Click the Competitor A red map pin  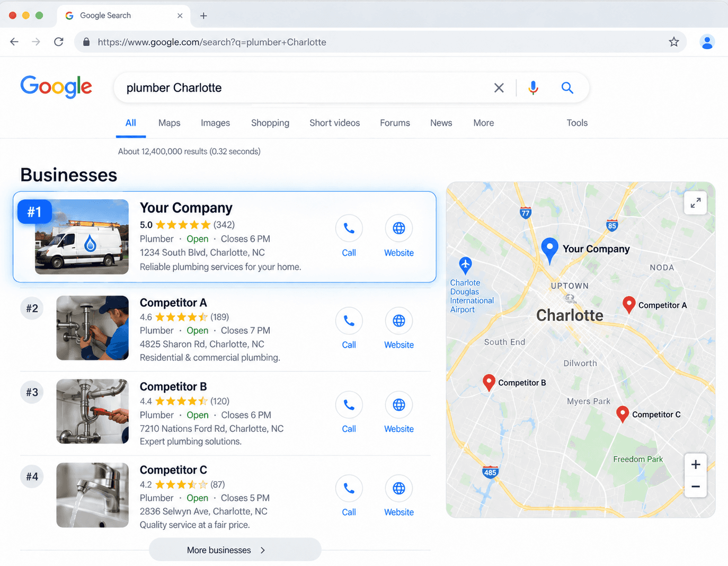(x=628, y=305)
